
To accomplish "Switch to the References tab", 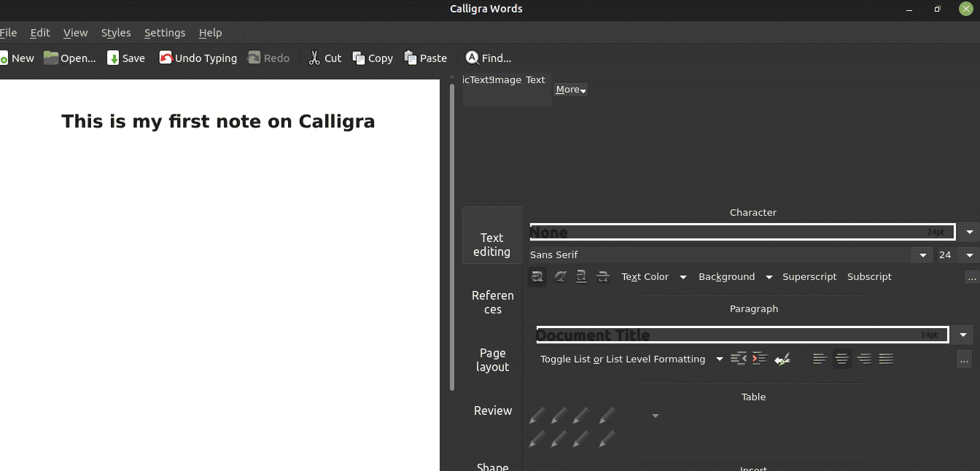I will tap(493, 303).
